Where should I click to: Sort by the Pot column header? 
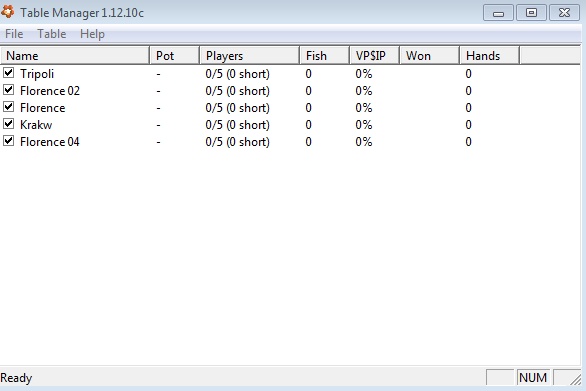tap(175, 56)
